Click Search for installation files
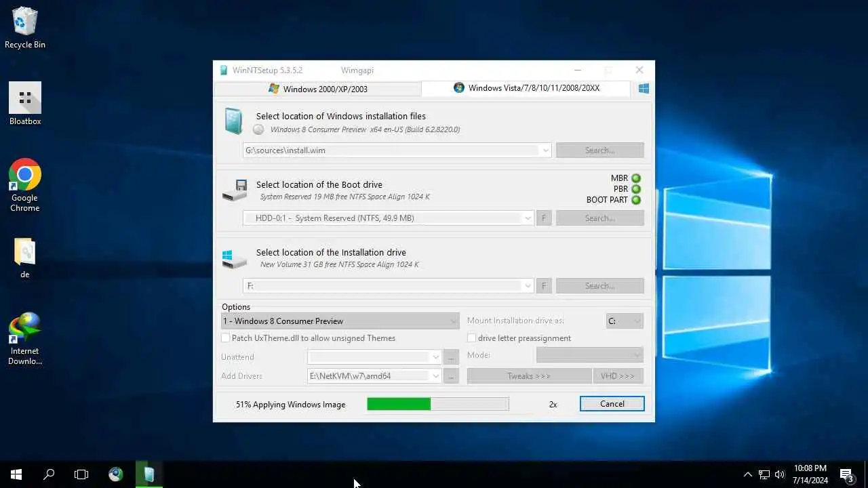This screenshot has width=868, height=488. (x=599, y=150)
